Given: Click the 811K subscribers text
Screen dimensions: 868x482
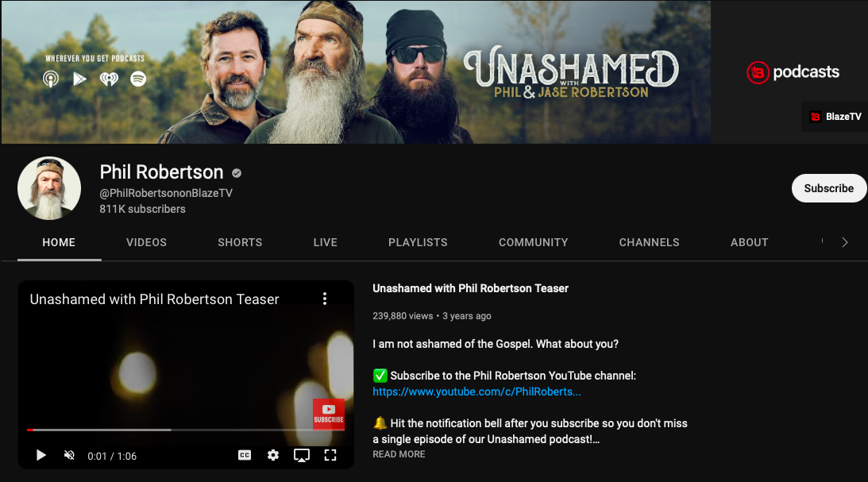Looking at the screenshot, I should coord(142,209).
